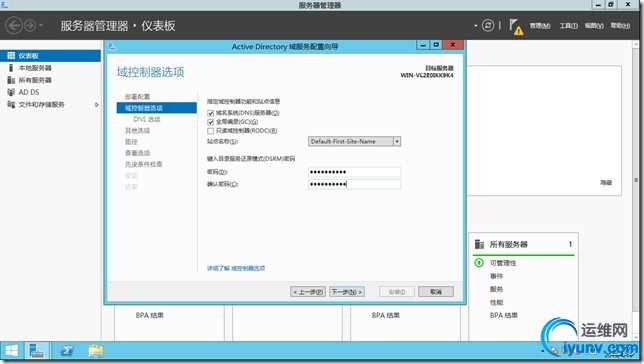Screen dimensions: 644x364
Task: Click the 确认密码(C) confirm password field
Action: [354, 184]
